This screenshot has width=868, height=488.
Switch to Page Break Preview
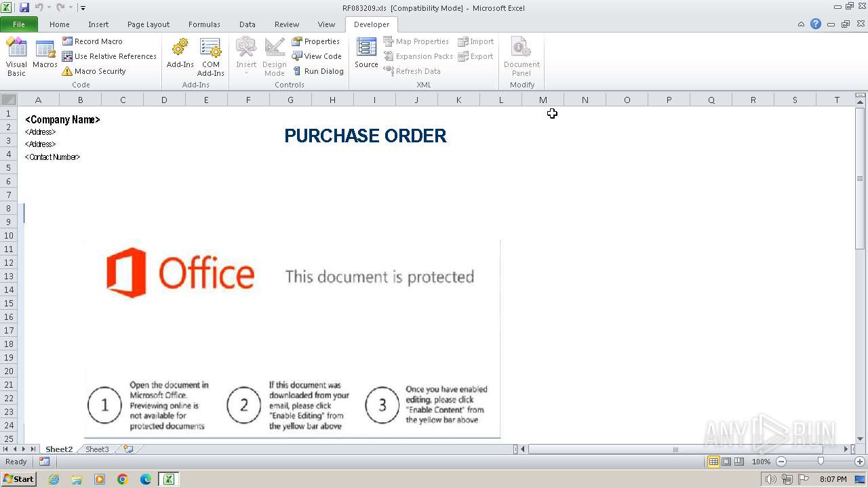coord(738,462)
